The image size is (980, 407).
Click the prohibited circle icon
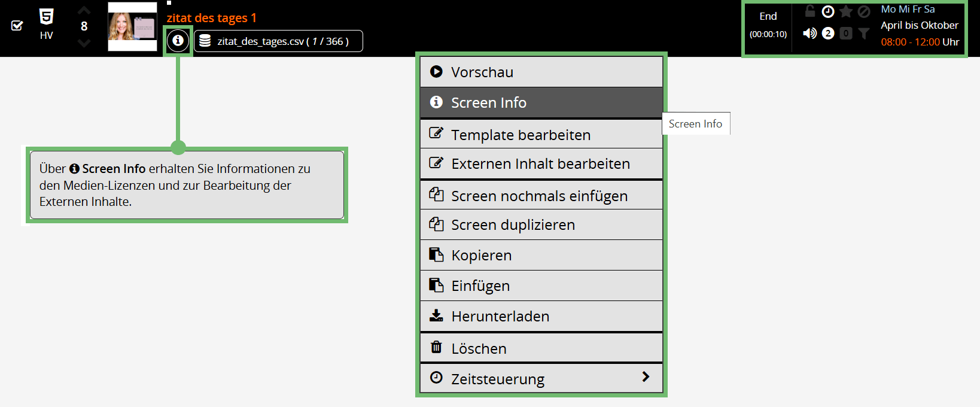point(864,11)
